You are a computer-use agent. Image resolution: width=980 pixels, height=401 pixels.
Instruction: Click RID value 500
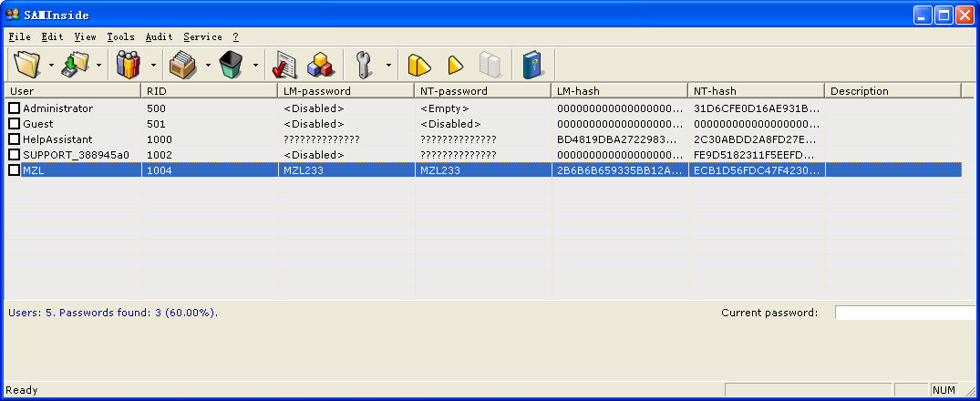pyautogui.click(x=156, y=108)
